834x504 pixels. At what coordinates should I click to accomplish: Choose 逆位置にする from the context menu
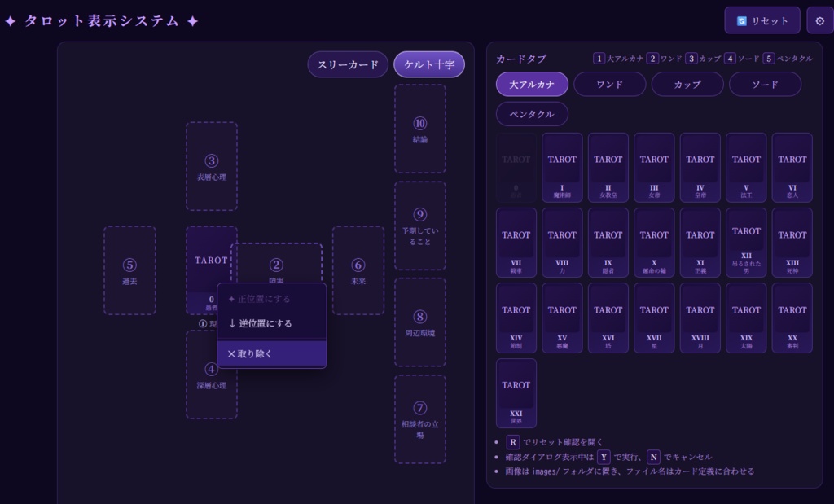(272, 323)
